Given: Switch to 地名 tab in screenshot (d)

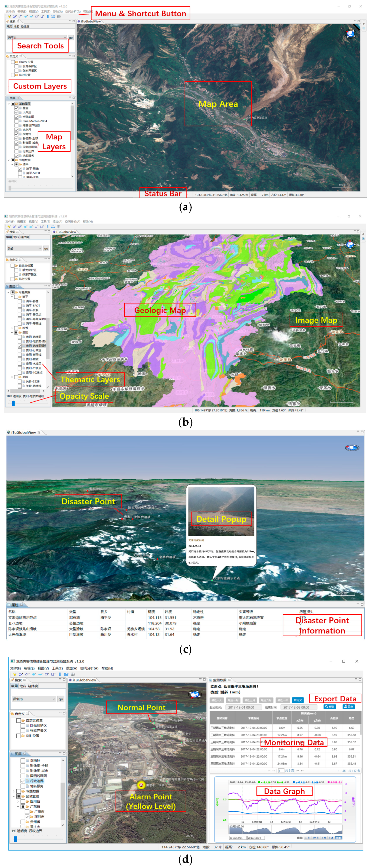Looking at the screenshot, I should pyautogui.click(x=23, y=686).
